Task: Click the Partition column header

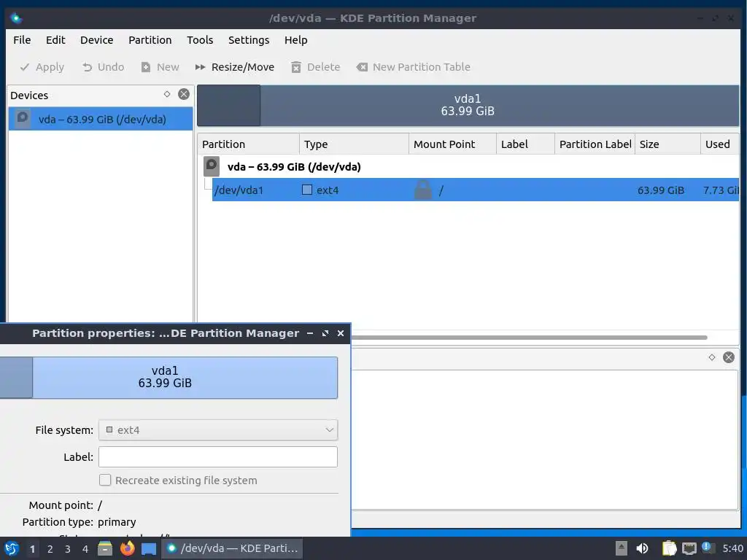Action: tap(248, 144)
